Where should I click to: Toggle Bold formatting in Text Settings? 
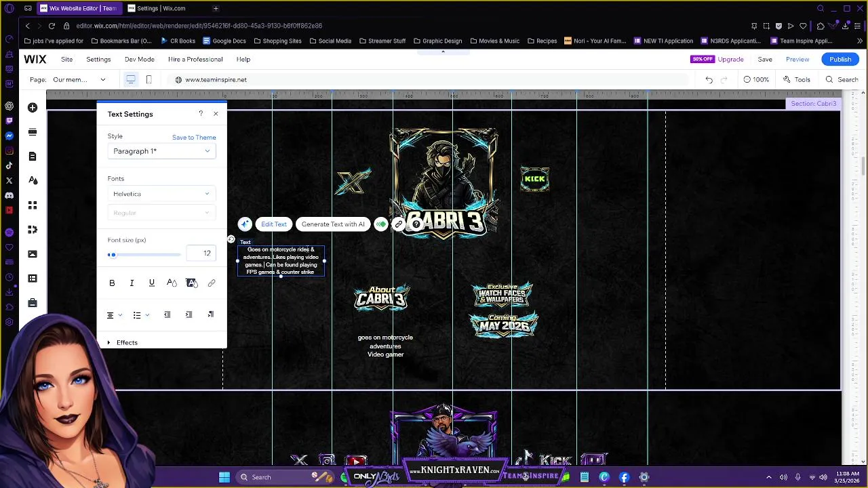point(112,283)
